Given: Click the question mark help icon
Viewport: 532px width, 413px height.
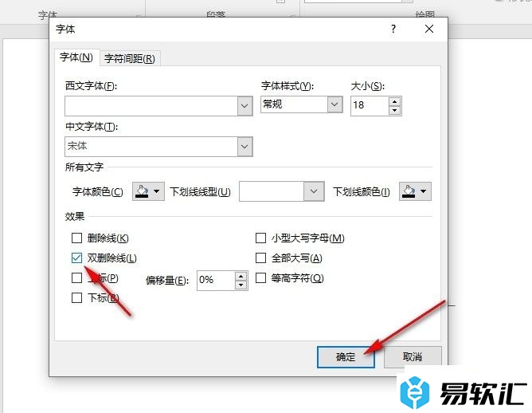Looking at the screenshot, I should [x=393, y=29].
